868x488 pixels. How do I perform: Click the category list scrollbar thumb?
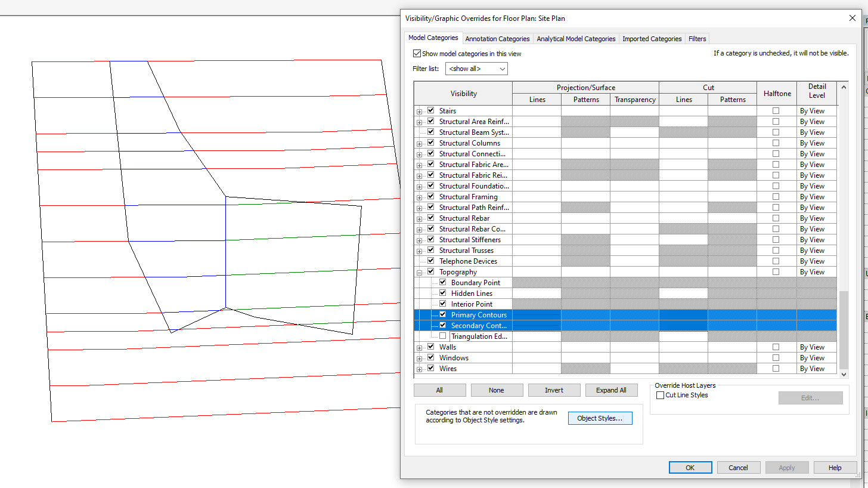pos(843,330)
